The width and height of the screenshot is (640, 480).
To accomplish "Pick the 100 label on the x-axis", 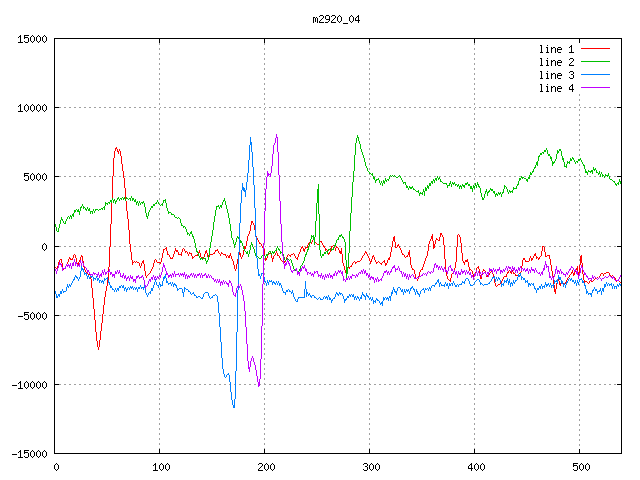I will 160,467.
